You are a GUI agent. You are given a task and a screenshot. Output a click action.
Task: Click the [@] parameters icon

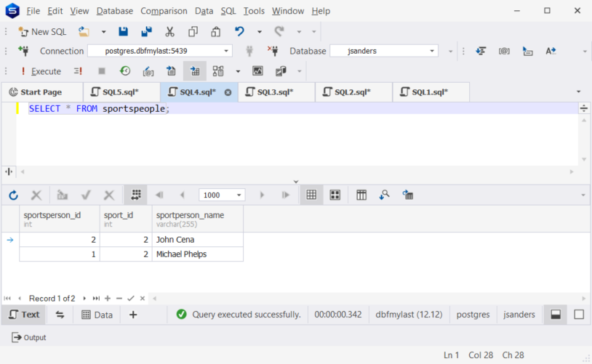click(504, 51)
